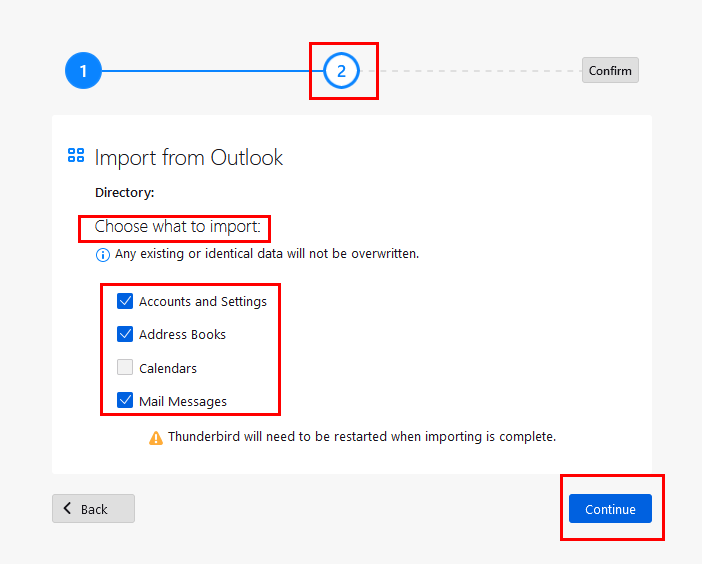Image resolution: width=702 pixels, height=564 pixels.
Task: Click 'Choose what to import:' text
Action: coord(177,226)
